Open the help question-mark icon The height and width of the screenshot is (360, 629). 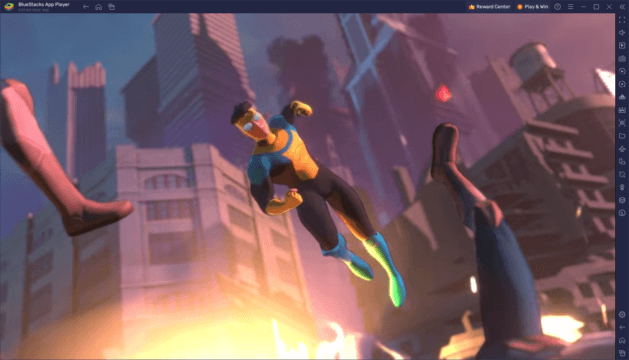coord(558,7)
